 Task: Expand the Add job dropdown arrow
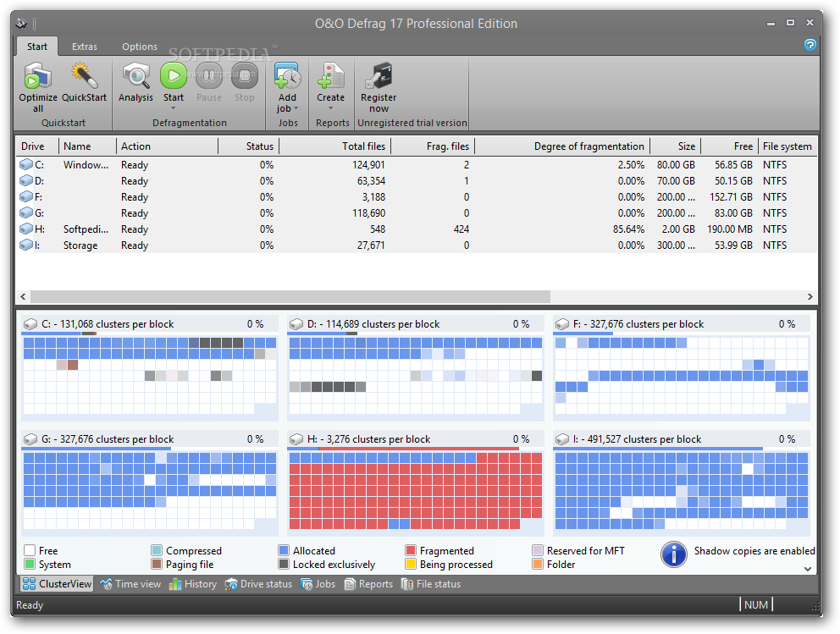296,108
